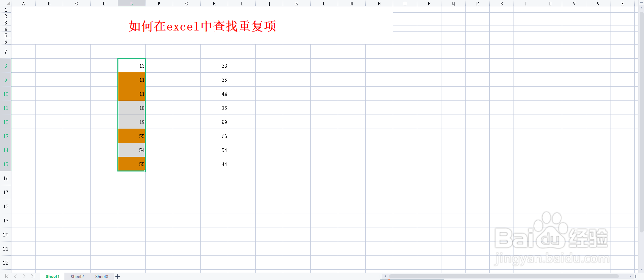Select row 19 header
The height and width of the screenshot is (280, 644).
click(x=6, y=220)
